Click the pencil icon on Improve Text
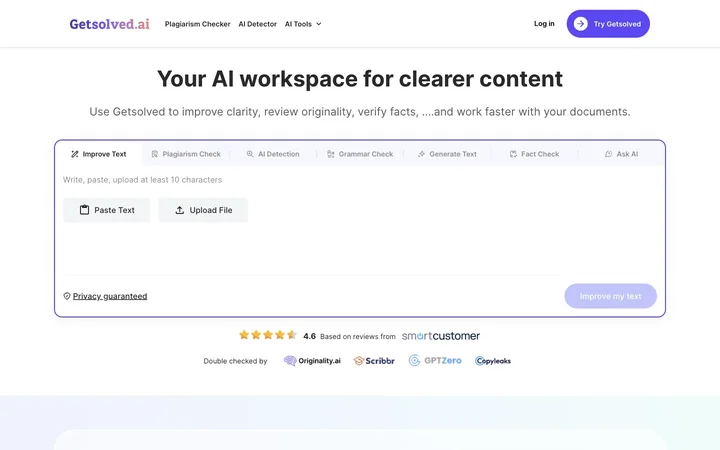Image resolution: width=720 pixels, height=450 pixels. click(x=75, y=154)
